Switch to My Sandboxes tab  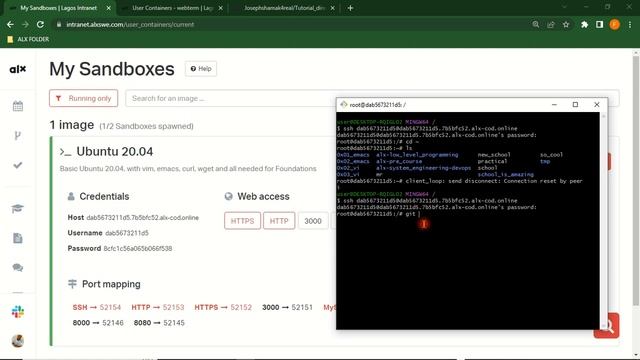point(58,8)
